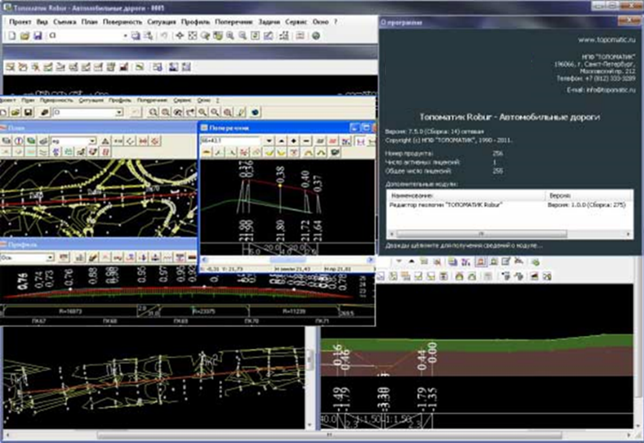Save project with blue floppy disk icon
This screenshot has width=644, height=443.
38,36
